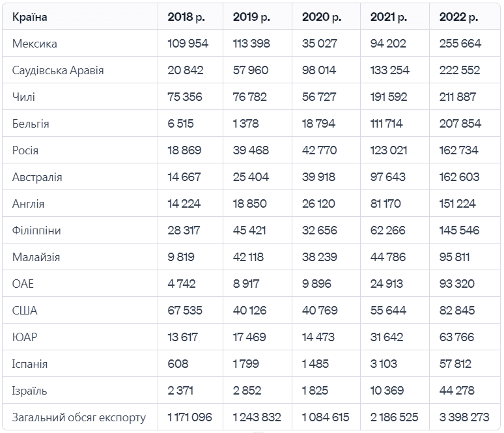Select ОАЕ 2022 value 93 320
504x433 pixels.
[457, 283]
